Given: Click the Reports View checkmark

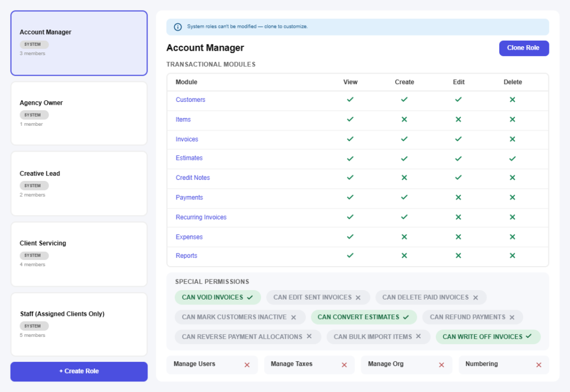Looking at the screenshot, I should (350, 255).
